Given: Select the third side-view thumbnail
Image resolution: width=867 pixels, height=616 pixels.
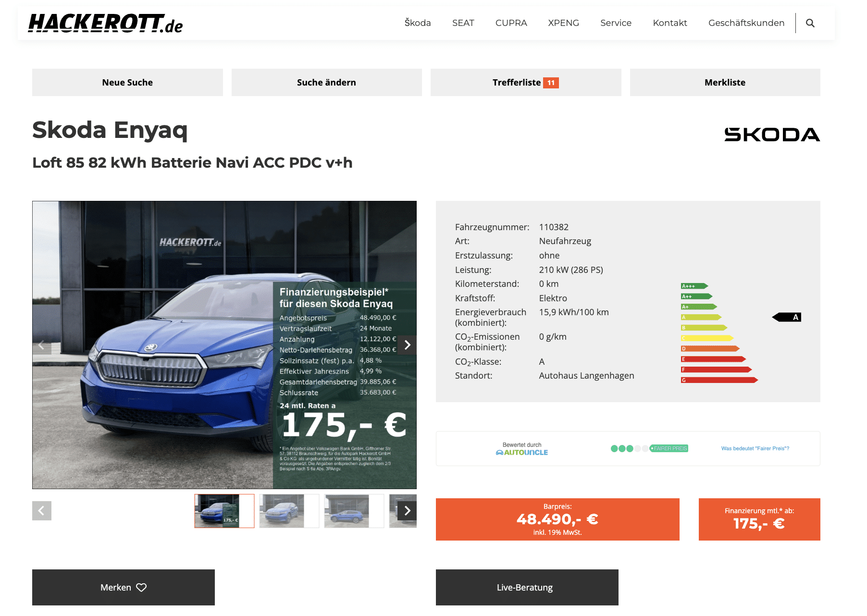Looking at the screenshot, I should pyautogui.click(x=354, y=511).
